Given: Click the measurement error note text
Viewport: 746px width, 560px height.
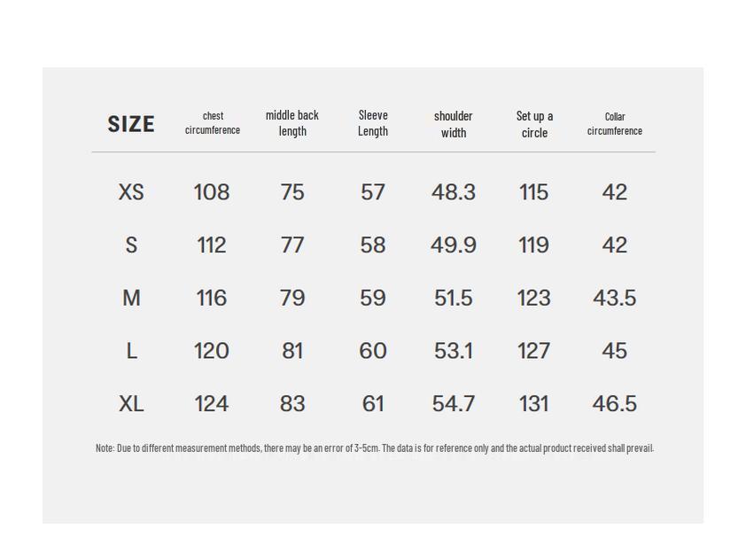Looking at the screenshot, I should 374,448.
